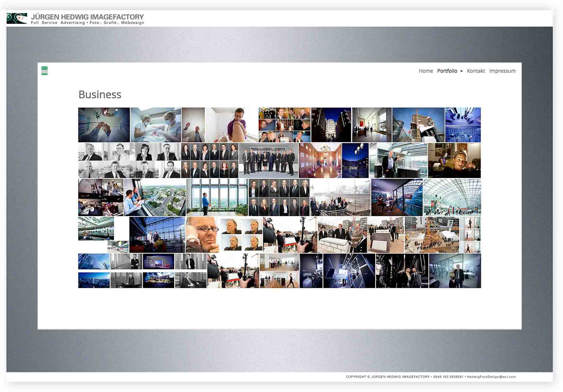
Task: Open the black-and-white executive portraits collage
Action: click(129, 161)
